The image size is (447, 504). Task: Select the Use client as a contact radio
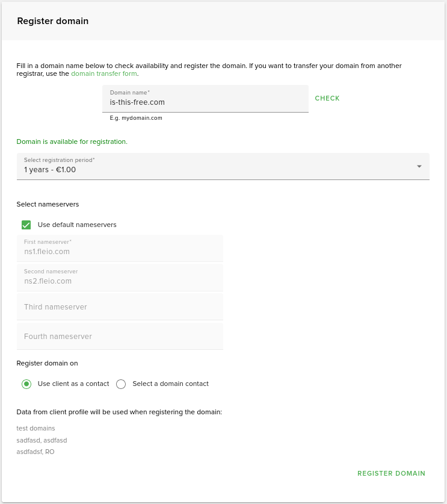(x=26, y=384)
